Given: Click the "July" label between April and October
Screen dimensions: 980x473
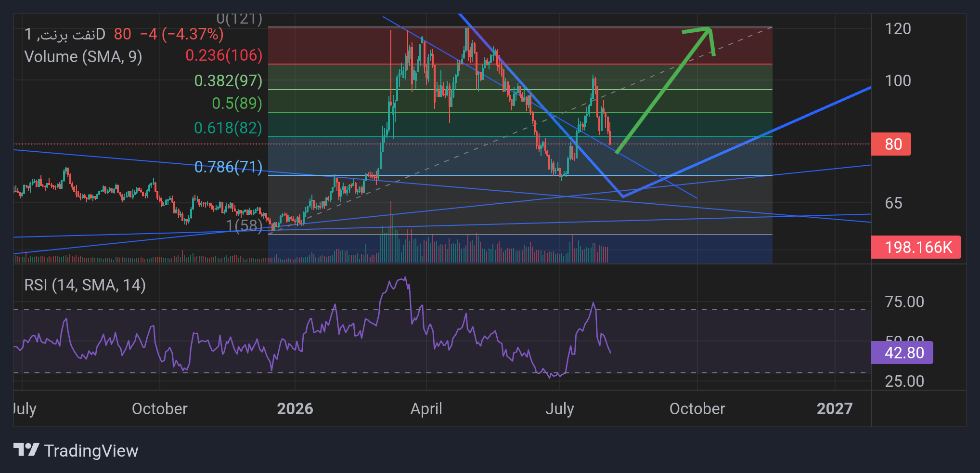Looking at the screenshot, I should pos(560,409).
